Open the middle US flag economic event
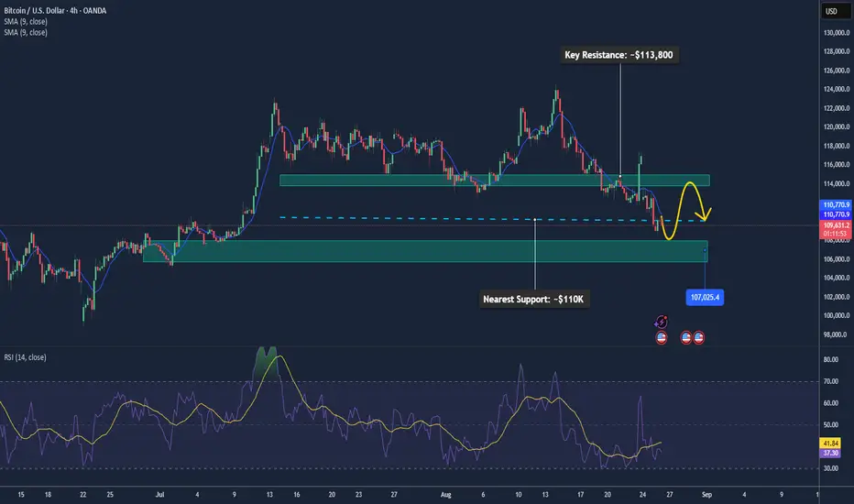Image resolution: width=854 pixels, height=504 pixels. tap(686, 338)
